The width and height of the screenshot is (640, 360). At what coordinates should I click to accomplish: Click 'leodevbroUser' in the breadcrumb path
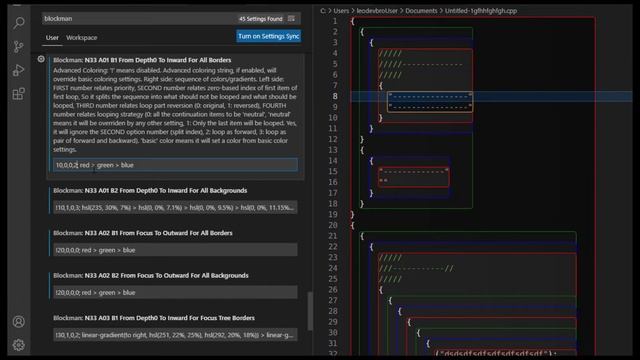(377, 11)
